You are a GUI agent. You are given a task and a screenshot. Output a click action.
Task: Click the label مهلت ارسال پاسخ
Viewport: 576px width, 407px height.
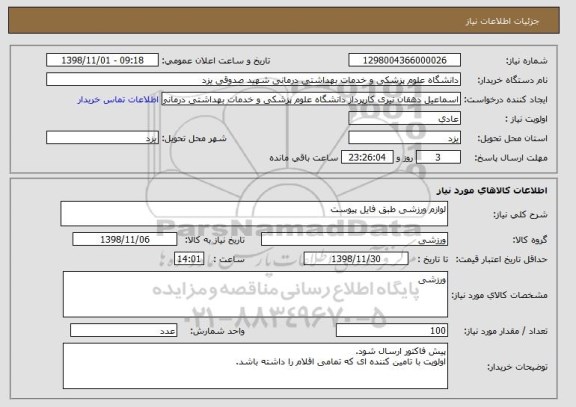(511, 158)
